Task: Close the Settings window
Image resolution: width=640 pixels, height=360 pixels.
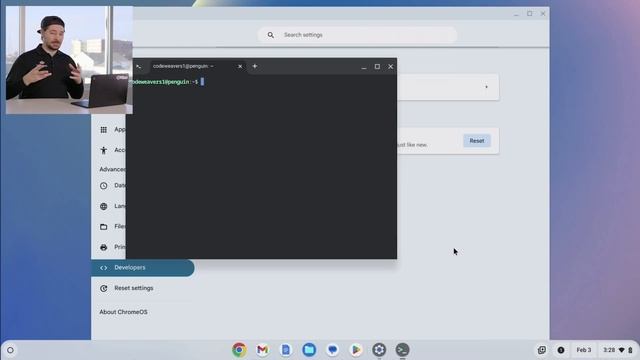Action: (543, 13)
